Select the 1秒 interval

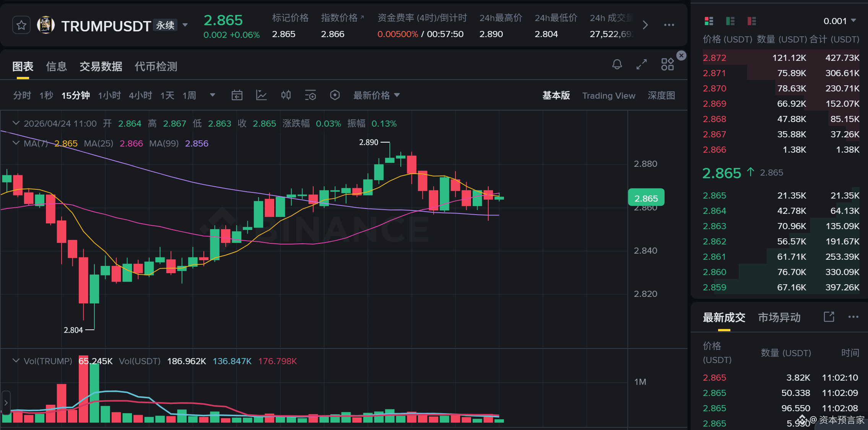coord(46,95)
